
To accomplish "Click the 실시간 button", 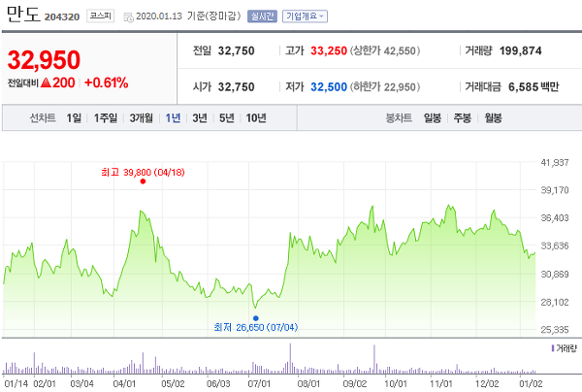I will pyautogui.click(x=262, y=16).
